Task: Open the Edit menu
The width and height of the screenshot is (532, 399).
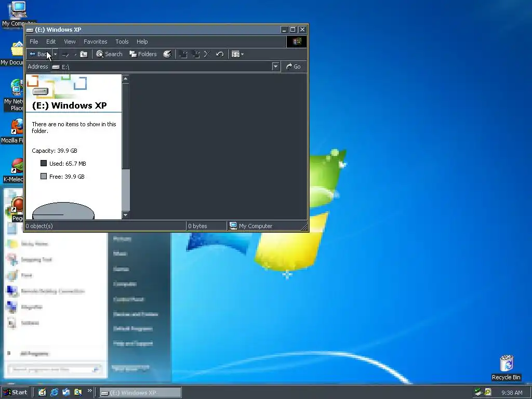Action: tap(51, 42)
